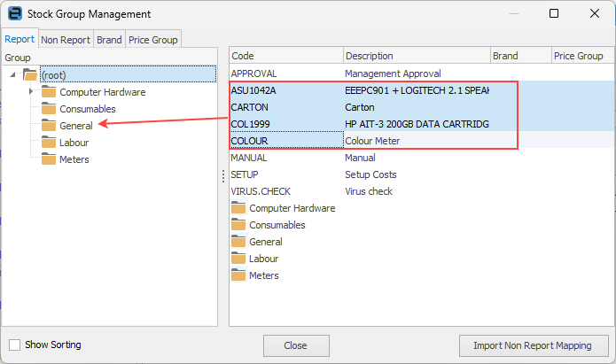Click Consumables folder icon in left tree
Screen dimensions: 616x364
point(49,109)
